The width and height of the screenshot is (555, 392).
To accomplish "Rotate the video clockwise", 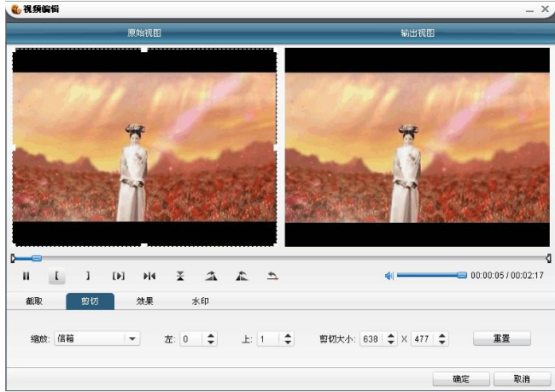I will click(x=211, y=276).
